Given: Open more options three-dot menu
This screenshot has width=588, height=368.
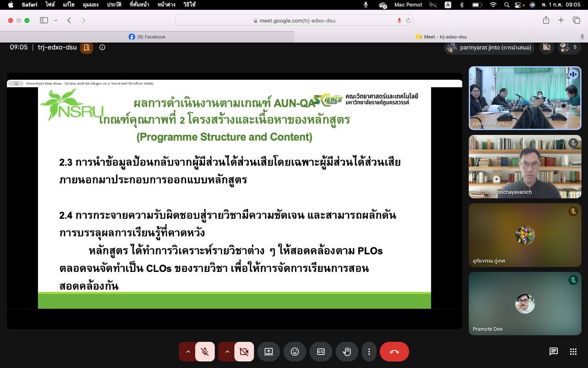Looking at the screenshot, I should coord(369,352).
